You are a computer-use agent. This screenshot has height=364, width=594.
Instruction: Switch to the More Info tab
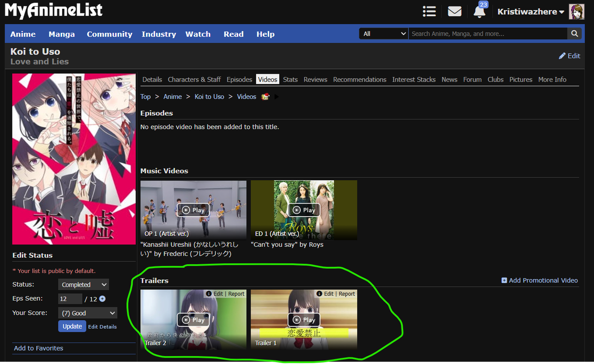552,79
